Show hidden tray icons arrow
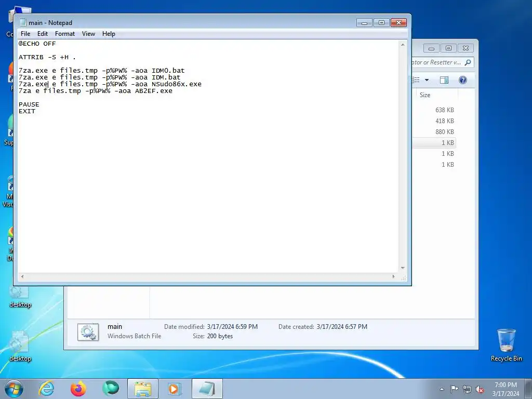 coord(442,389)
